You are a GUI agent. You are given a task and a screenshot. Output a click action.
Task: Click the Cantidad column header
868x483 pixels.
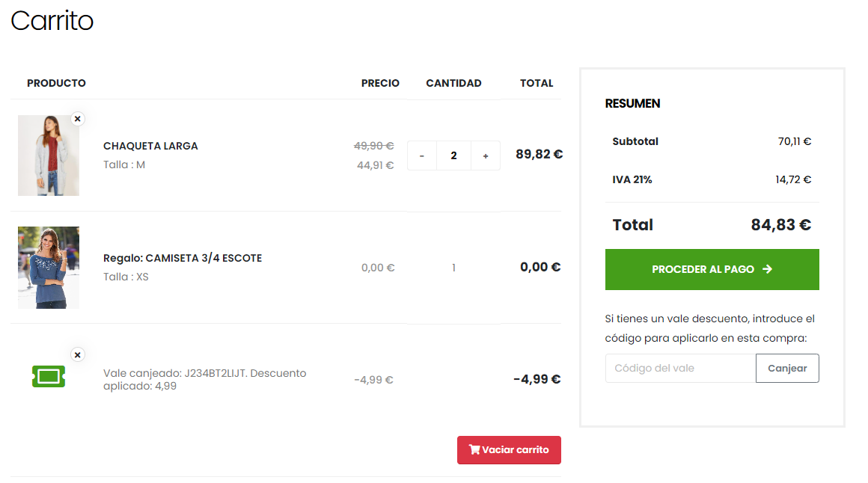(453, 83)
